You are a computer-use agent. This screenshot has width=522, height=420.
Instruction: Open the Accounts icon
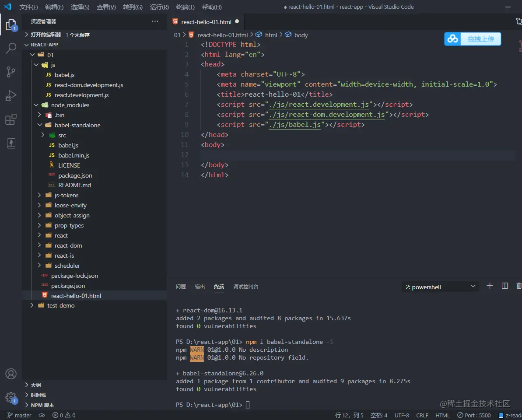[11, 374]
